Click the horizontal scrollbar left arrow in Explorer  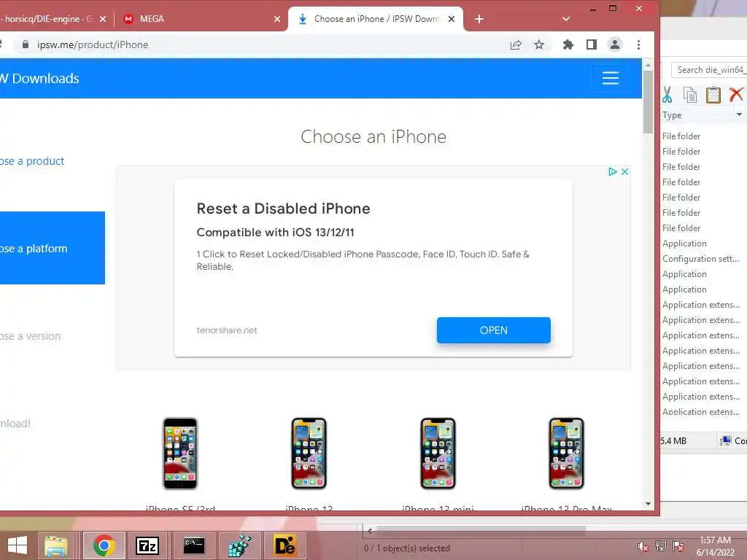coord(370,531)
